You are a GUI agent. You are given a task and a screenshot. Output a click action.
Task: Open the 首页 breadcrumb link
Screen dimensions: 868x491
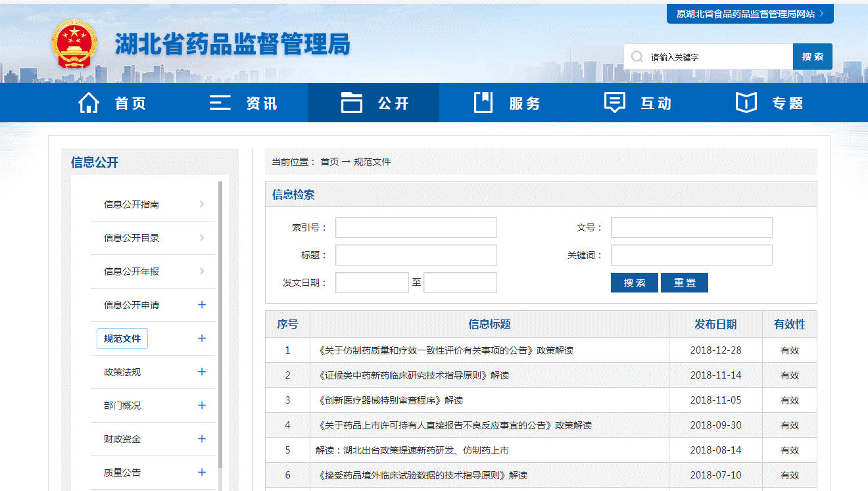point(329,161)
